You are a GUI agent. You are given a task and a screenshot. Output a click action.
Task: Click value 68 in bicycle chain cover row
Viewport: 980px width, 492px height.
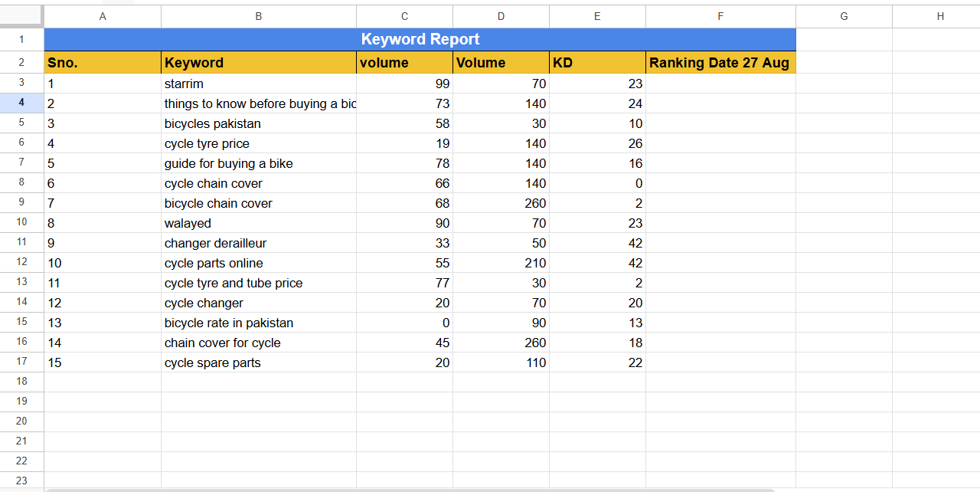(404, 203)
